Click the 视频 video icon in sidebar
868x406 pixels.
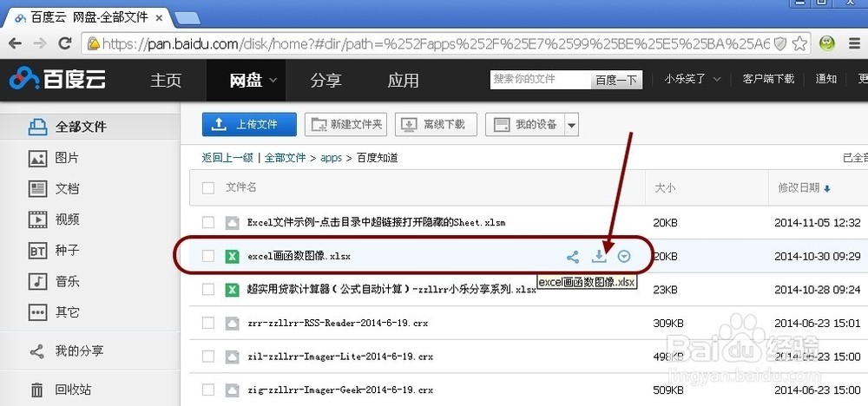point(37,219)
